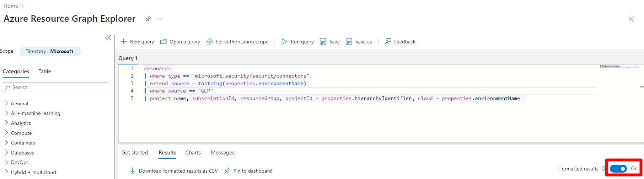644x179 pixels.
Task: Open the Charts tab
Action: [193, 153]
